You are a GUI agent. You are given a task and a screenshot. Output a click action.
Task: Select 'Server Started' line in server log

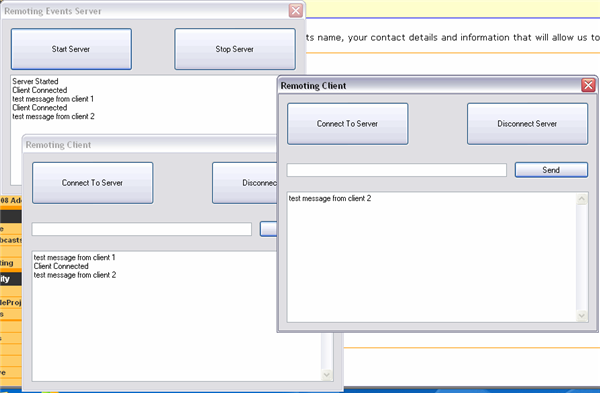tap(35, 81)
